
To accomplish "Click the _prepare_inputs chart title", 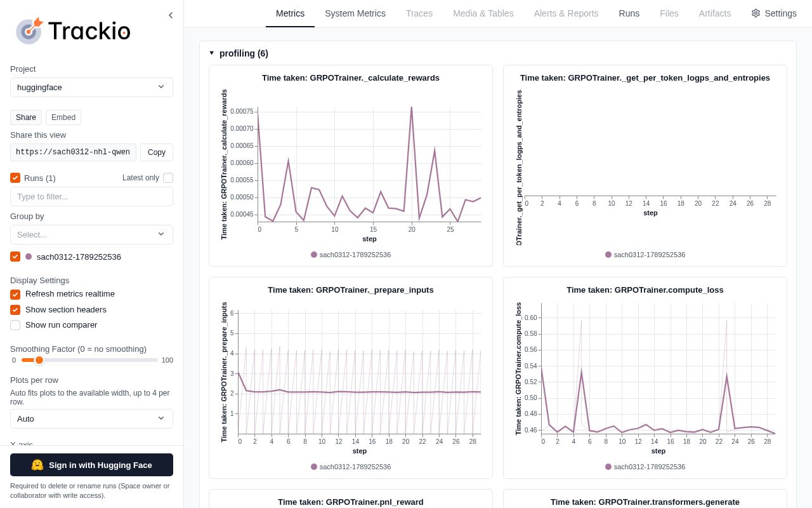I will click(351, 290).
